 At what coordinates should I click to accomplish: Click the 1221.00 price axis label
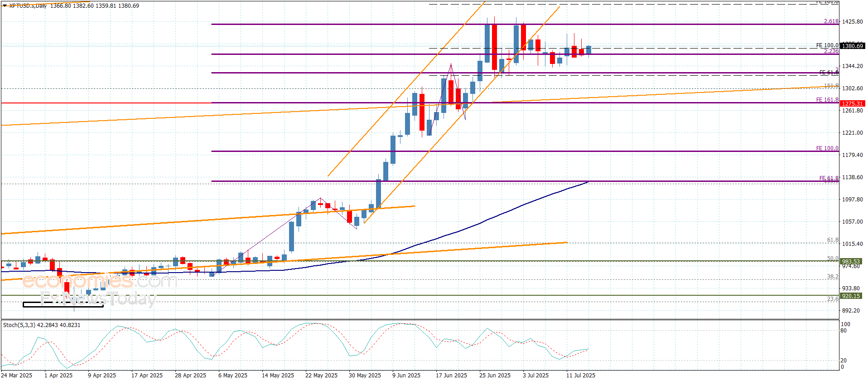[x=852, y=133]
